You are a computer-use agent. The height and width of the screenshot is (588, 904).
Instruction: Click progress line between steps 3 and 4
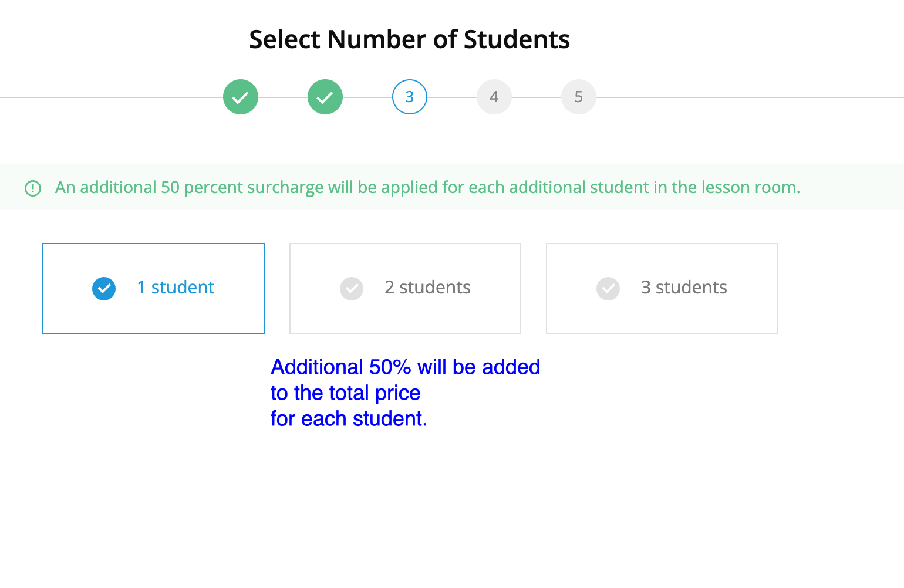(452, 97)
